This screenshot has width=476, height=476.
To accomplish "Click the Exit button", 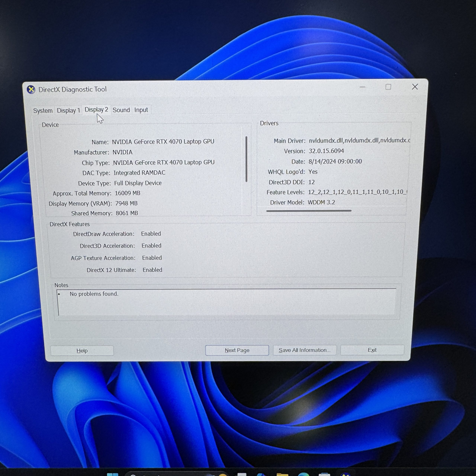I will pyautogui.click(x=372, y=350).
